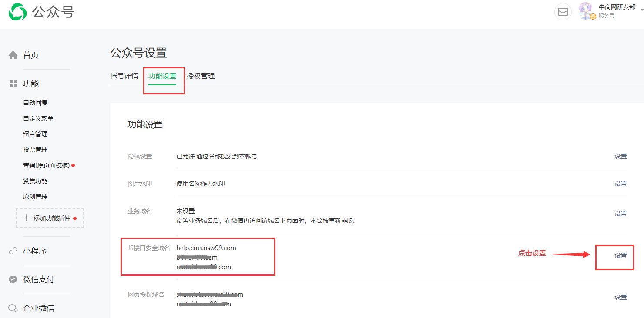
Task: Open 专辑(原页面模板) in sidebar
Action: (x=46, y=165)
